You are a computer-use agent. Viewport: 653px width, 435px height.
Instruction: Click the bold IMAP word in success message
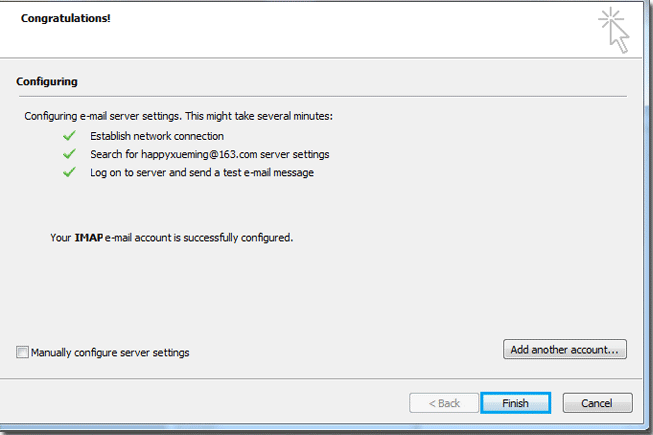pyautogui.click(x=89, y=238)
